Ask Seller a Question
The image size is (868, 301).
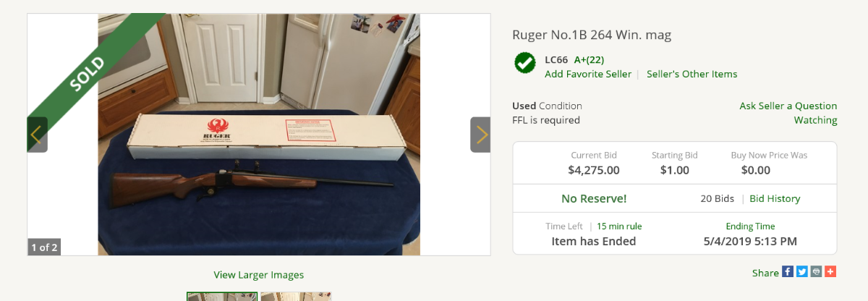[x=788, y=106]
